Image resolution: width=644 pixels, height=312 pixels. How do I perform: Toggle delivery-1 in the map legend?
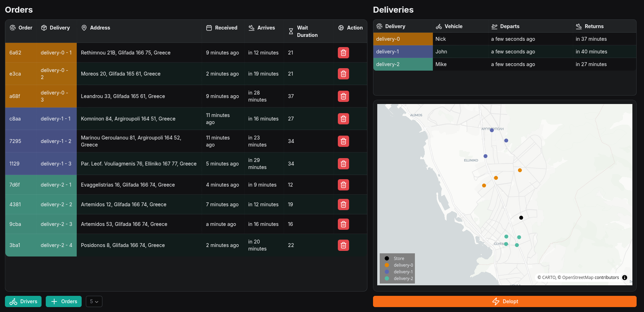403,272
